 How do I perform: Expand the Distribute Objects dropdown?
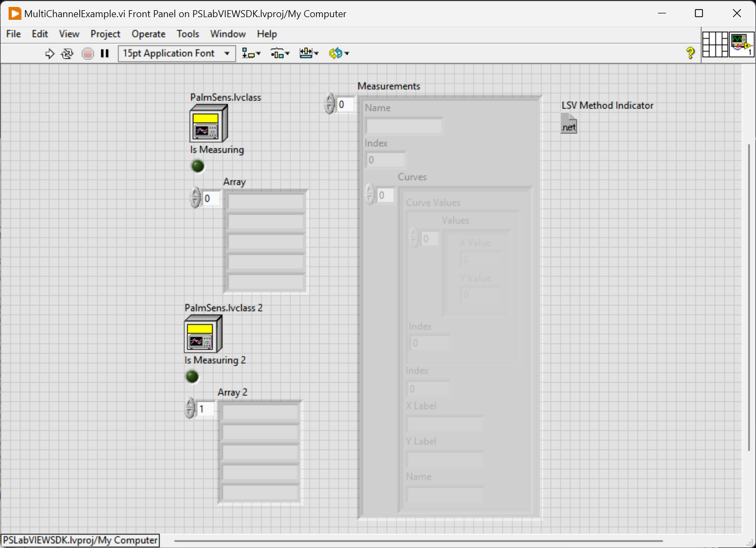[280, 54]
